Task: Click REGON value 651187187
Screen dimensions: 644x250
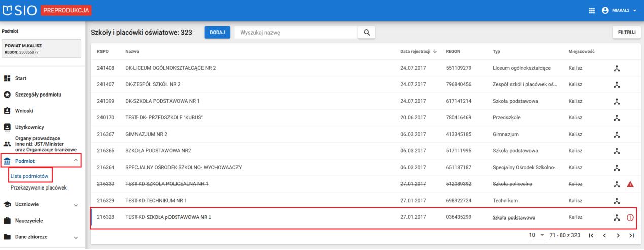Action: 459,168
